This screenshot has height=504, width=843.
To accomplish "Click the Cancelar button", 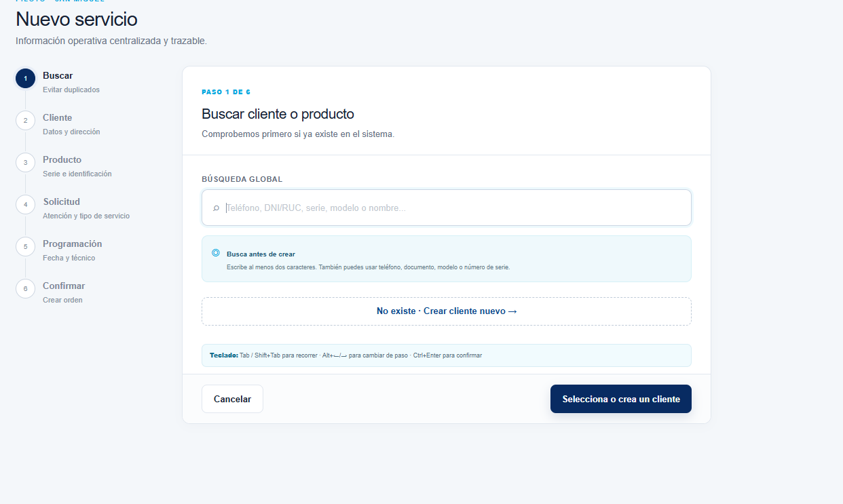I will (x=232, y=399).
